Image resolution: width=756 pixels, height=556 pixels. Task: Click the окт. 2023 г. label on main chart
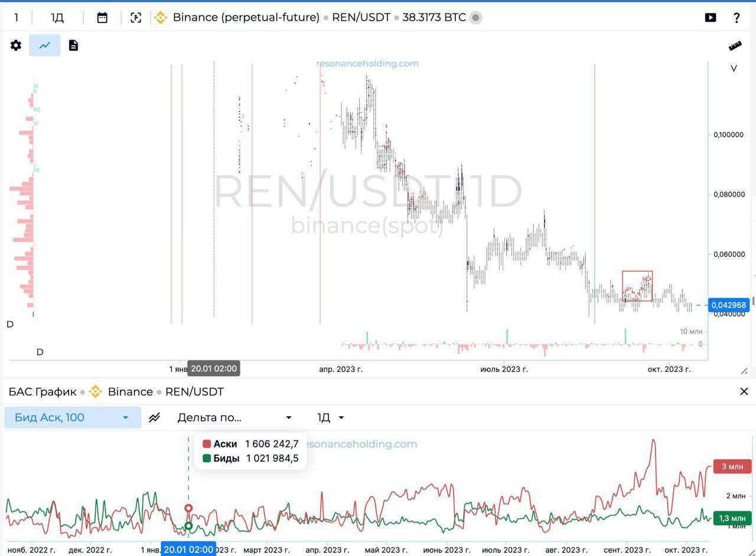[x=669, y=369]
